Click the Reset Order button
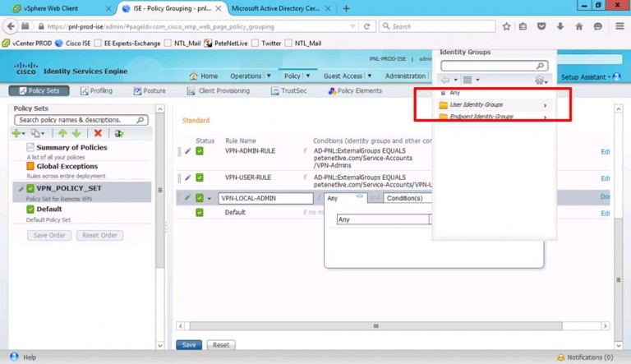Screen dimensions: 631x364 [x=99, y=235]
